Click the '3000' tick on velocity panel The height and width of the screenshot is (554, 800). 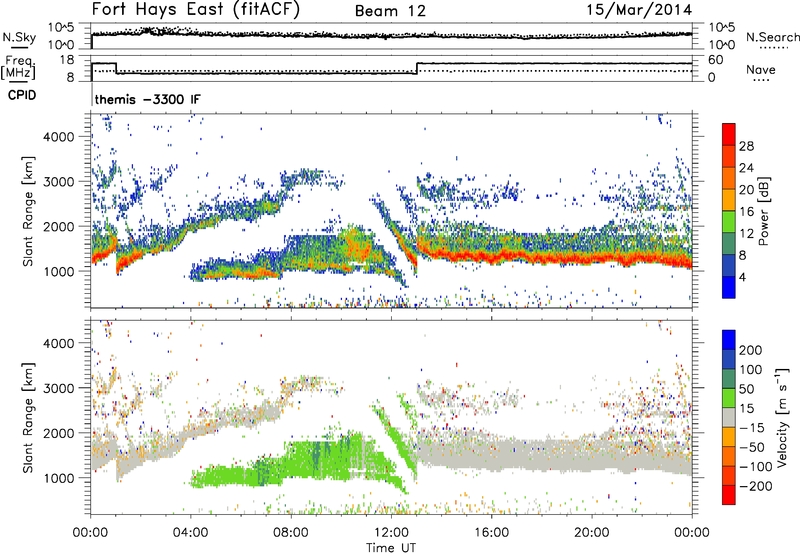(x=59, y=388)
